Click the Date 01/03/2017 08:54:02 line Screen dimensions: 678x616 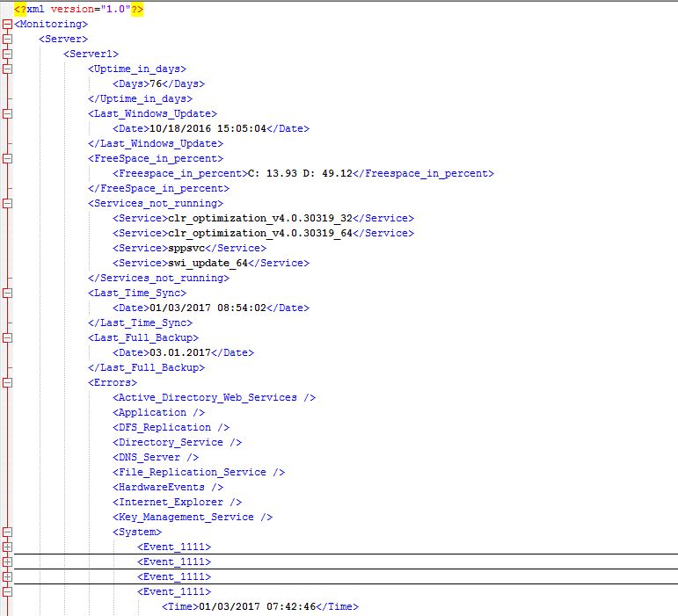(x=211, y=308)
